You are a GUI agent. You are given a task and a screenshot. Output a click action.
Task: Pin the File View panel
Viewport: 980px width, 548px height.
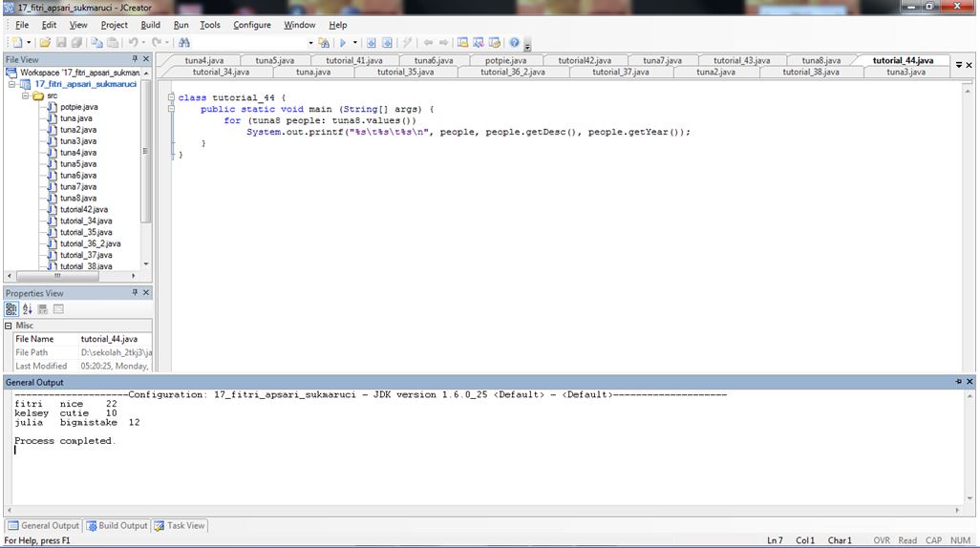135,59
